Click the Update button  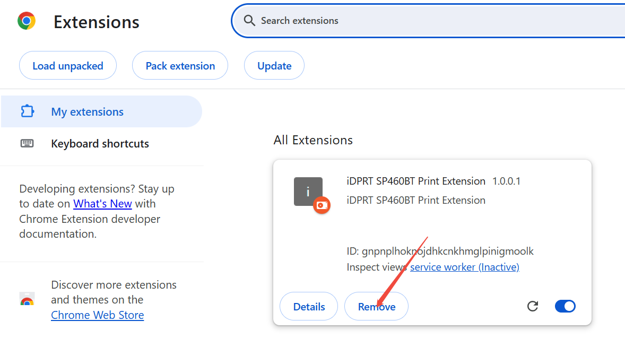point(274,66)
